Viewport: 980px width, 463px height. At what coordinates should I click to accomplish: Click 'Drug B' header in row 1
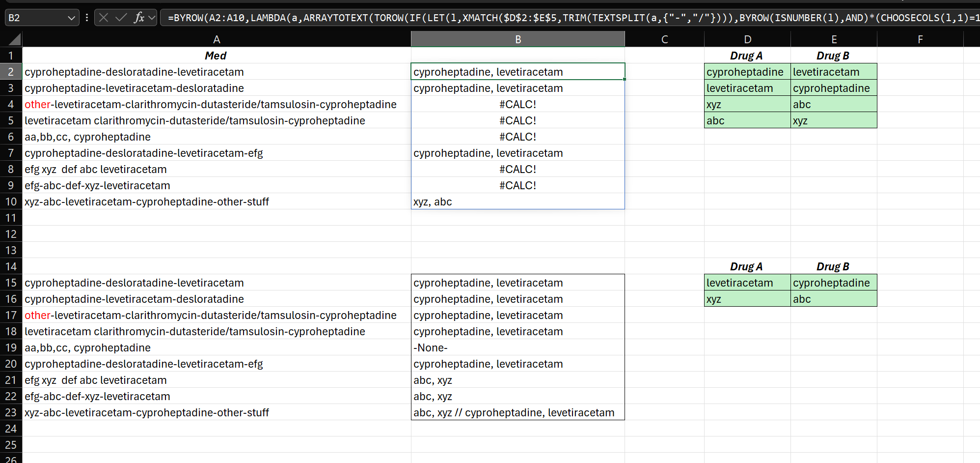pos(834,56)
